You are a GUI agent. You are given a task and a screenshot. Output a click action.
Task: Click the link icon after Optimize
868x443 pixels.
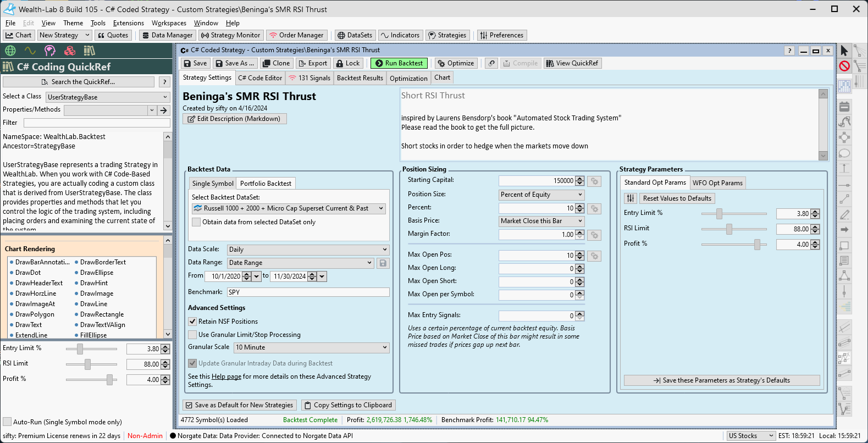(x=492, y=63)
